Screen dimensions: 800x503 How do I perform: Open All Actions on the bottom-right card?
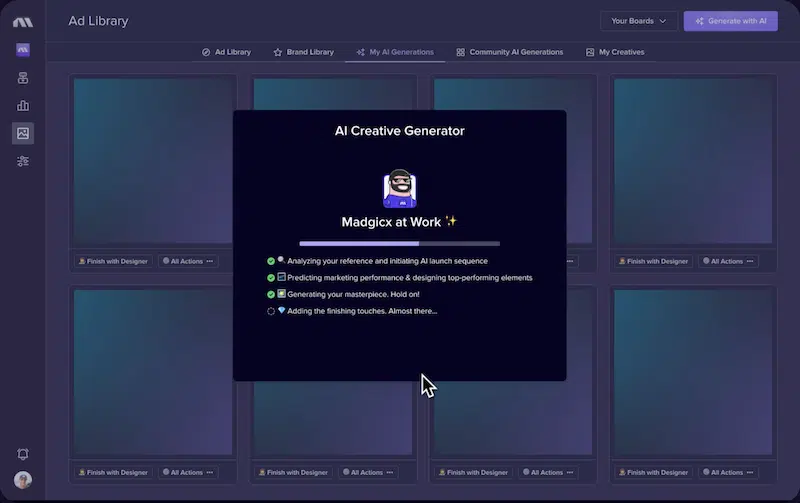728,472
